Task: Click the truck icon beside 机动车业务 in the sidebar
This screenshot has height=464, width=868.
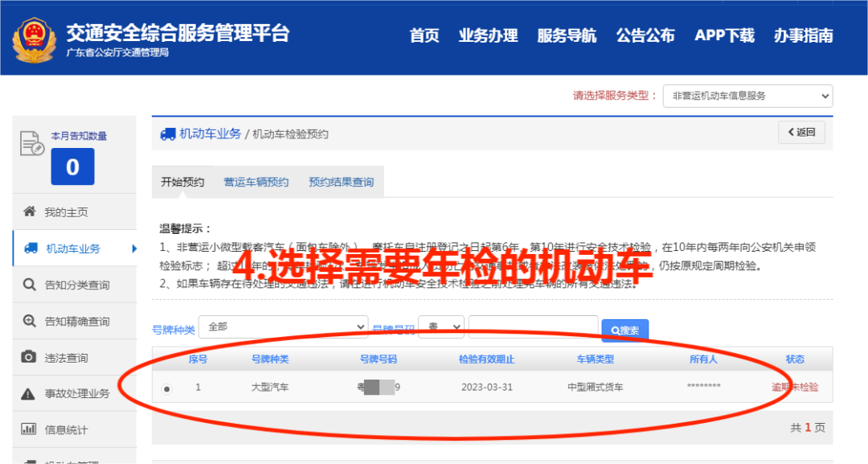Action: (x=31, y=248)
